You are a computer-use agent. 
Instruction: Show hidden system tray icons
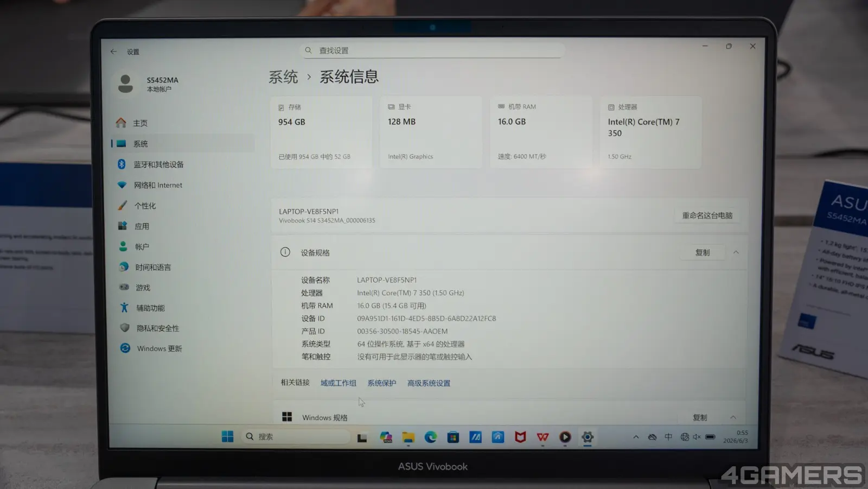(x=636, y=437)
